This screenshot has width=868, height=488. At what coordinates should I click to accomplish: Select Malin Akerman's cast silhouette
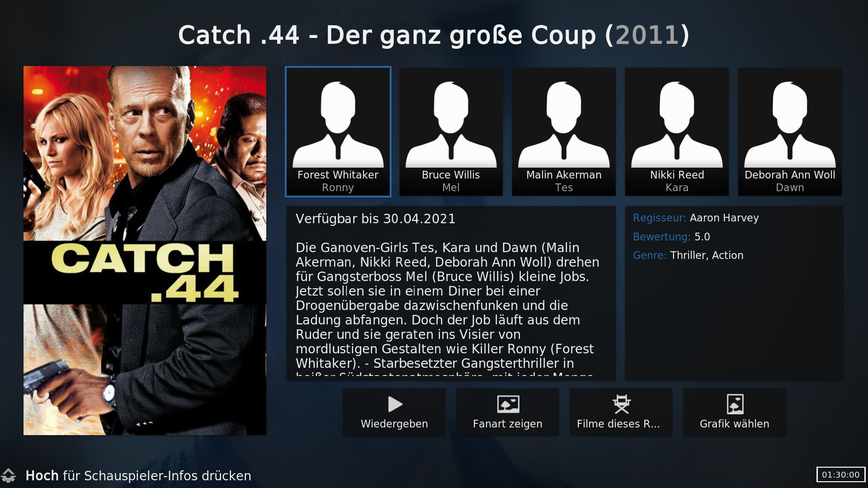coord(564,124)
